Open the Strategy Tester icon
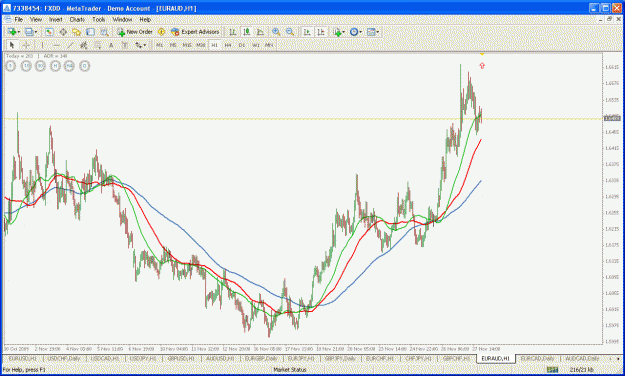625x376 pixels. point(104,31)
